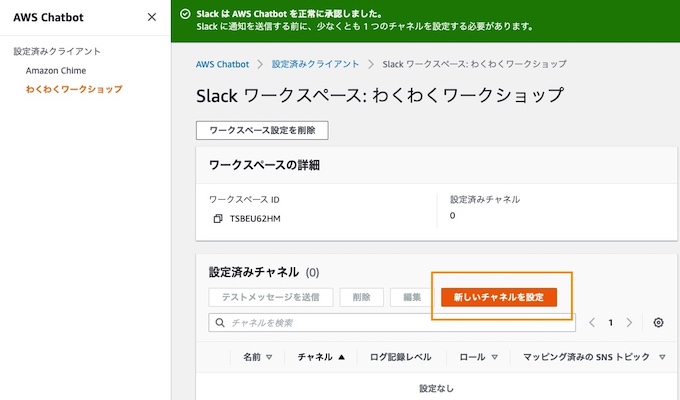The width and height of the screenshot is (680, 400).
Task: Focus the チャネルを検索 search field
Action: 392,323
